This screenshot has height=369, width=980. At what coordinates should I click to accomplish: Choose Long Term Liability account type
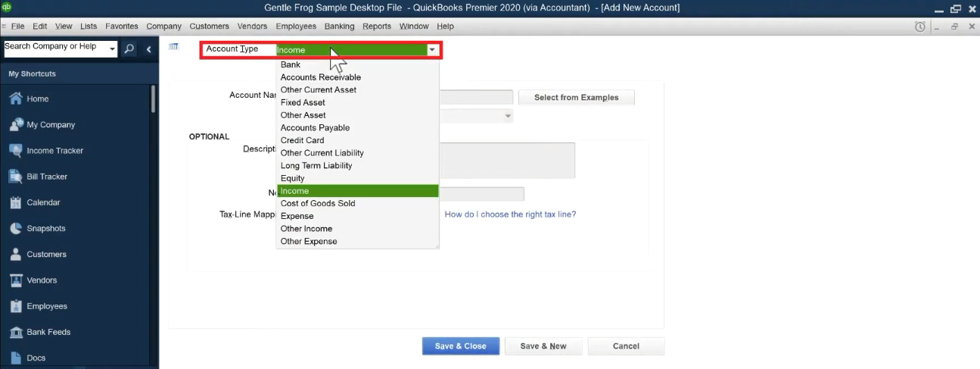click(x=358, y=165)
